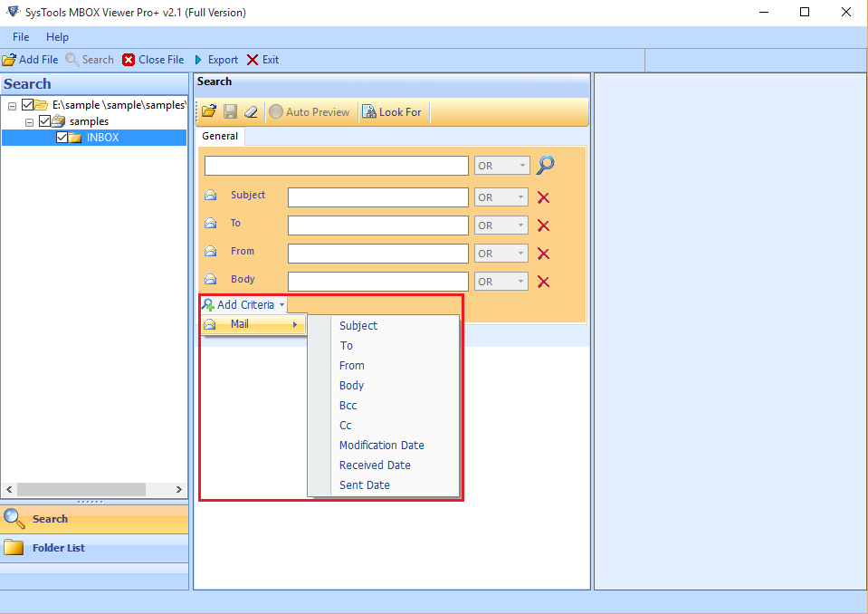Click the Search pane magnifier icon at bottom
868x614 pixels.
14,519
